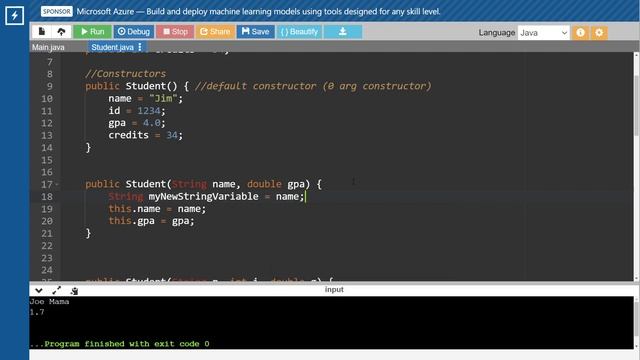Clear the console output icon
Viewport: 640px width, 360px height.
(74, 291)
